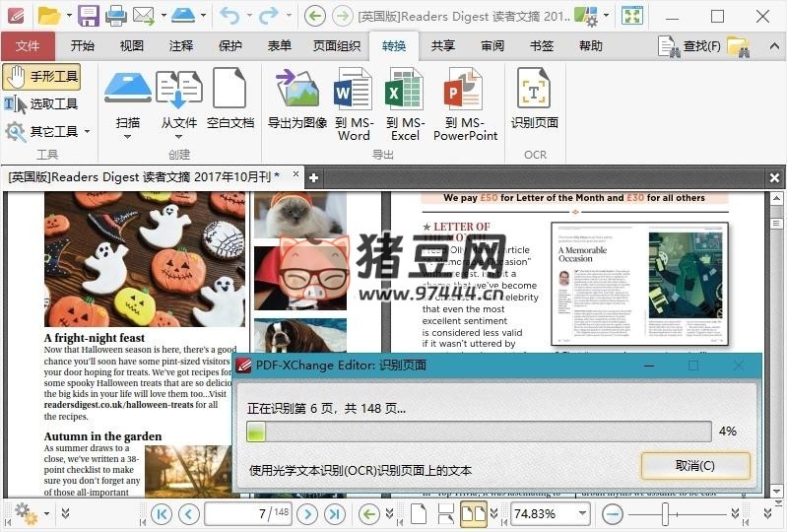Click the Print icon in quick toolbar

pos(115,15)
